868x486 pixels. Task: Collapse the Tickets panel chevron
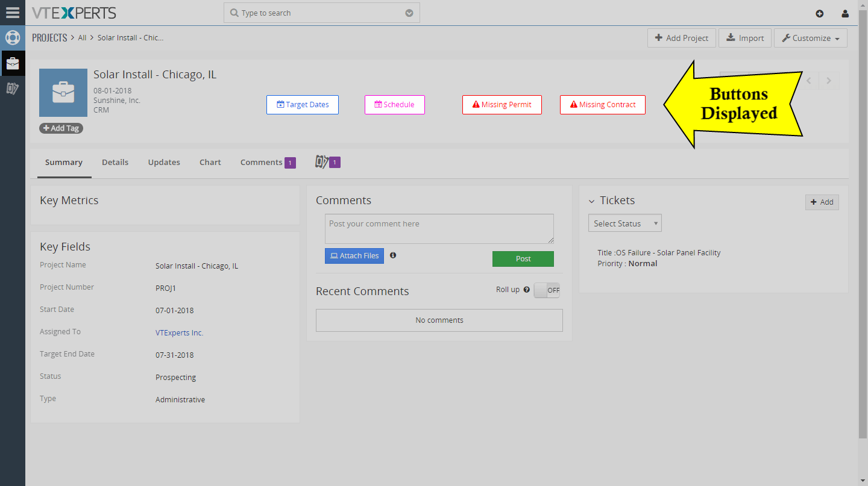[x=591, y=201]
